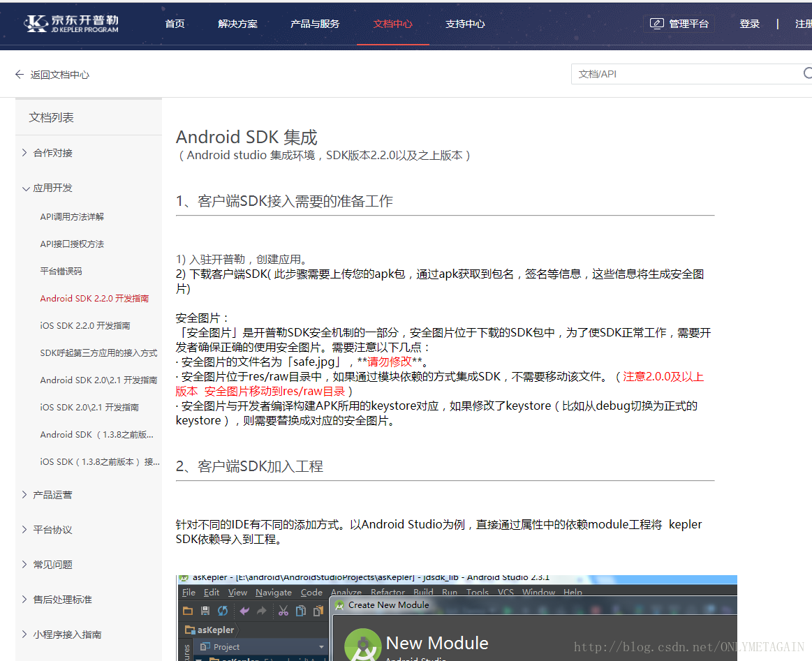812x661 pixels.
Task: Click the purple undo arrow in Android Studio toolbar
Action: 244,611
